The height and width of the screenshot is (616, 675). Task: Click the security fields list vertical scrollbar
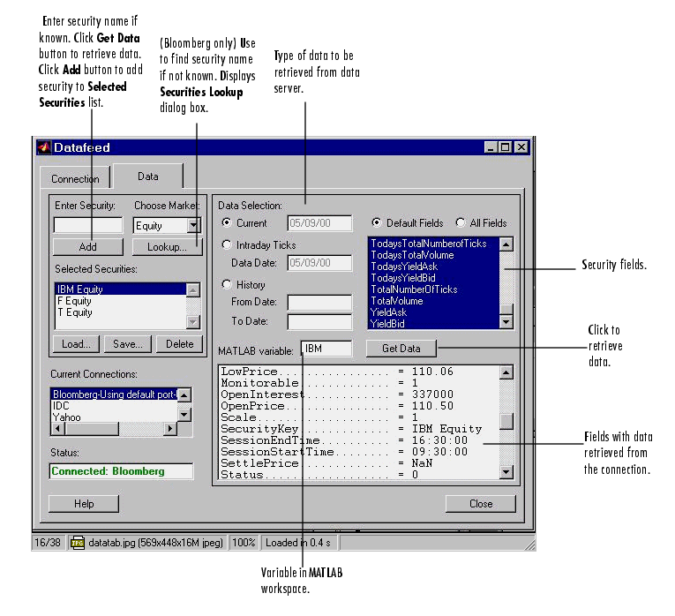click(x=506, y=282)
